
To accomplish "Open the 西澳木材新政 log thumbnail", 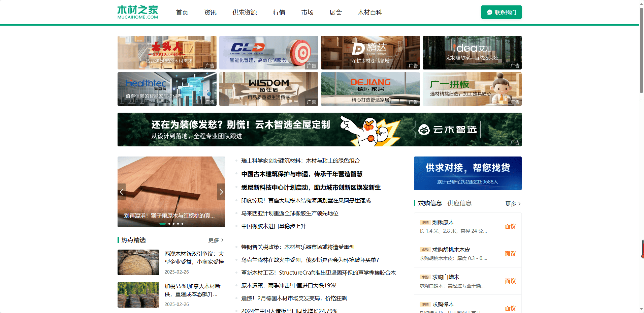I will 138,262.
